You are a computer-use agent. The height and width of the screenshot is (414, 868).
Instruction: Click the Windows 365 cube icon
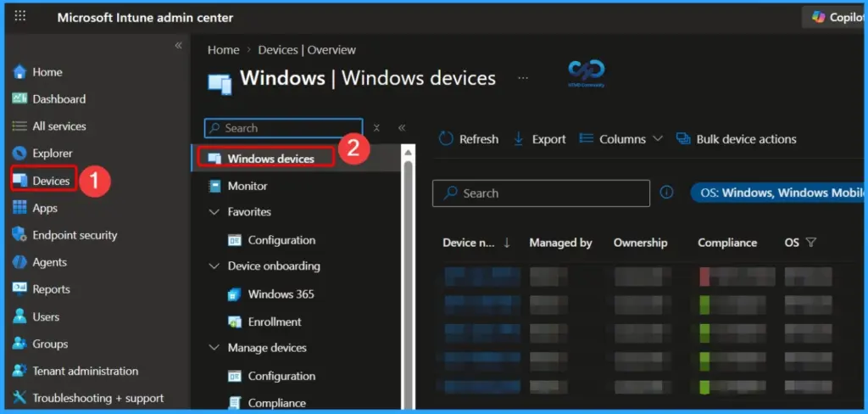(235, 294)
